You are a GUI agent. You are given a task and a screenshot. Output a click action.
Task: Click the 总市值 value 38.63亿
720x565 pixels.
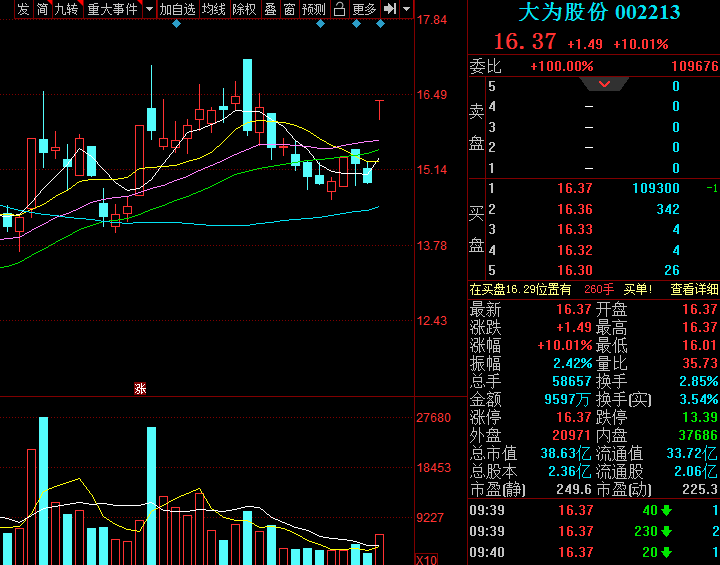tap(566, 454)
